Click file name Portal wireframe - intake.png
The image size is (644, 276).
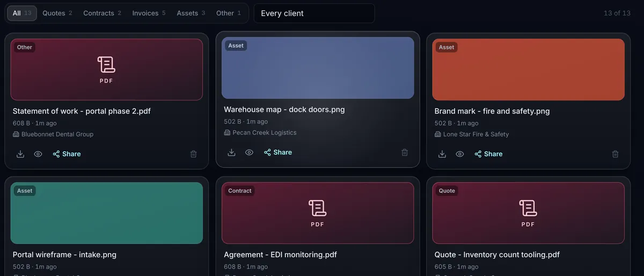pos(64,255)
